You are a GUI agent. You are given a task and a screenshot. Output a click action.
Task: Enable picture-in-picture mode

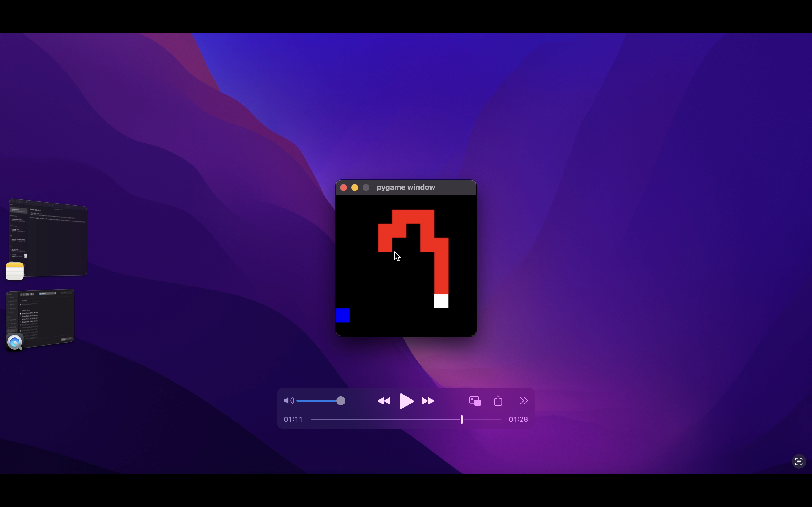(475, 401)
